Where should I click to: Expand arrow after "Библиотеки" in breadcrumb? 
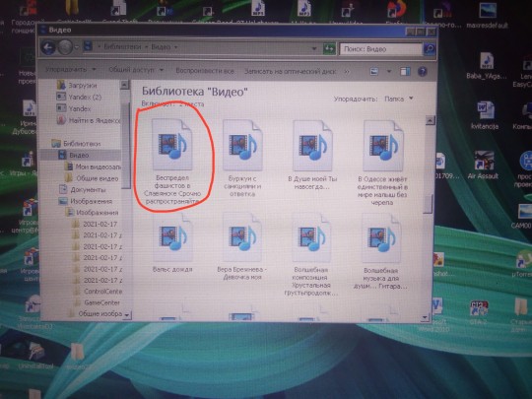click(x=146, y=47)
